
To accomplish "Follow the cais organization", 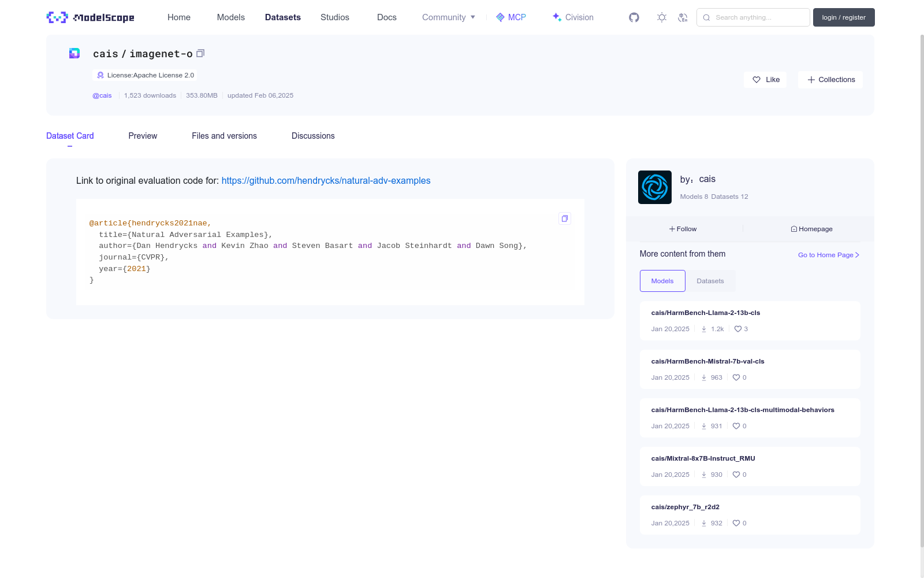I will tap(683, 229).
